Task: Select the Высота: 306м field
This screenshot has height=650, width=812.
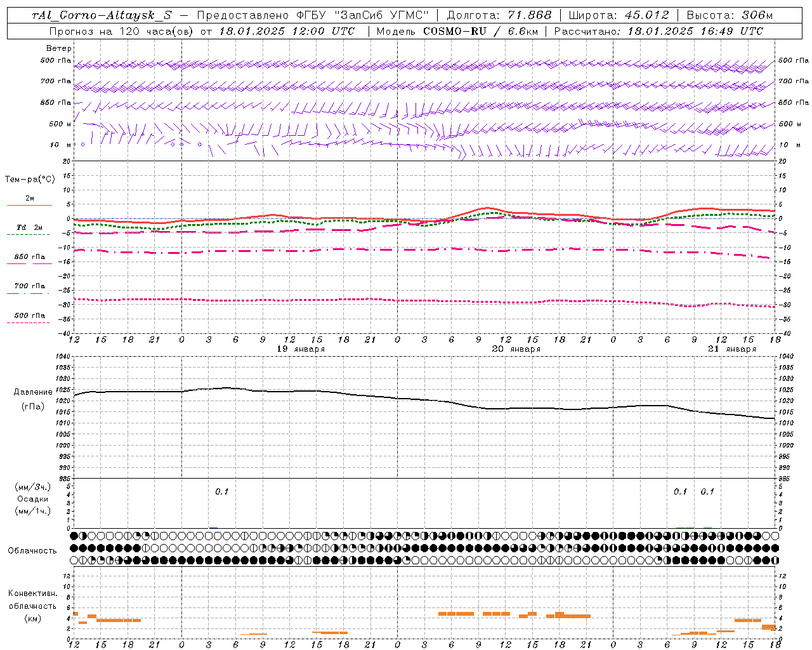Action: 730,16
